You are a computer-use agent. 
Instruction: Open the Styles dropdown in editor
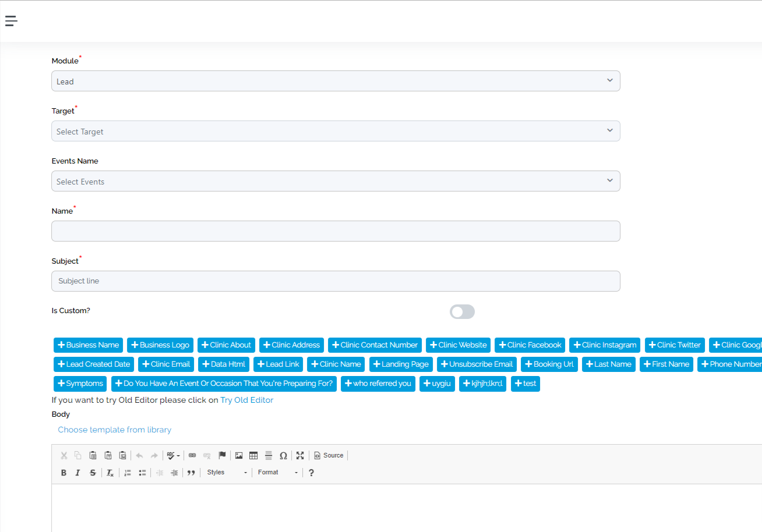click(227, 473)
